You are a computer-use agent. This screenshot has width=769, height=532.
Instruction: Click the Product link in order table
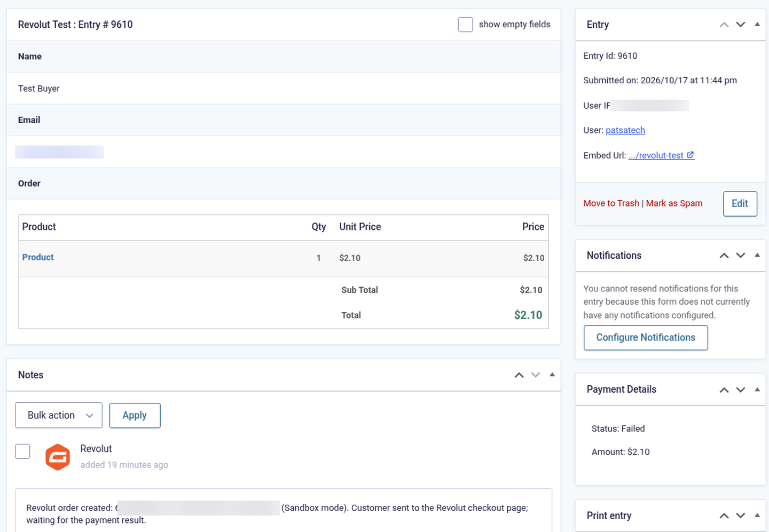click(38, 257)
